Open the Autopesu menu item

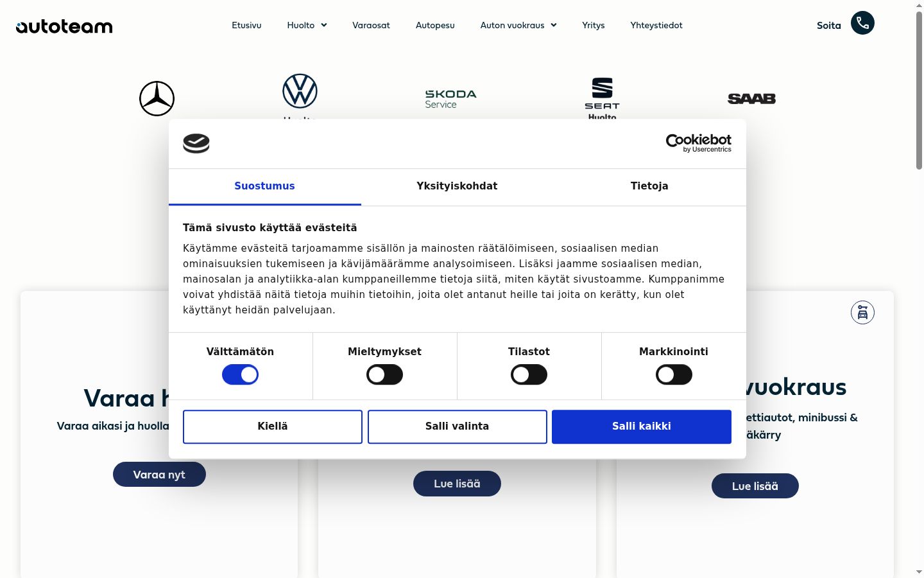435,25
